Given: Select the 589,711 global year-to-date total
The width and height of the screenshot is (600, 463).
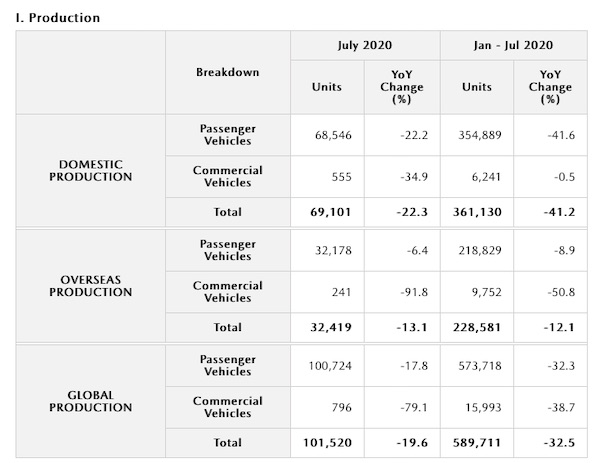Looking at the screenshot, I should click(477, 442).
